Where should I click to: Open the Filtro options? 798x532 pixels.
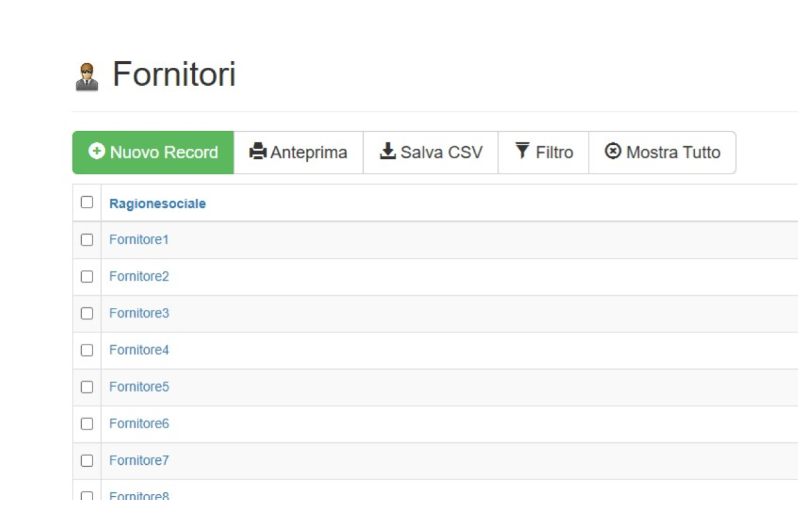pyautogui.click(x=544, y=152)
